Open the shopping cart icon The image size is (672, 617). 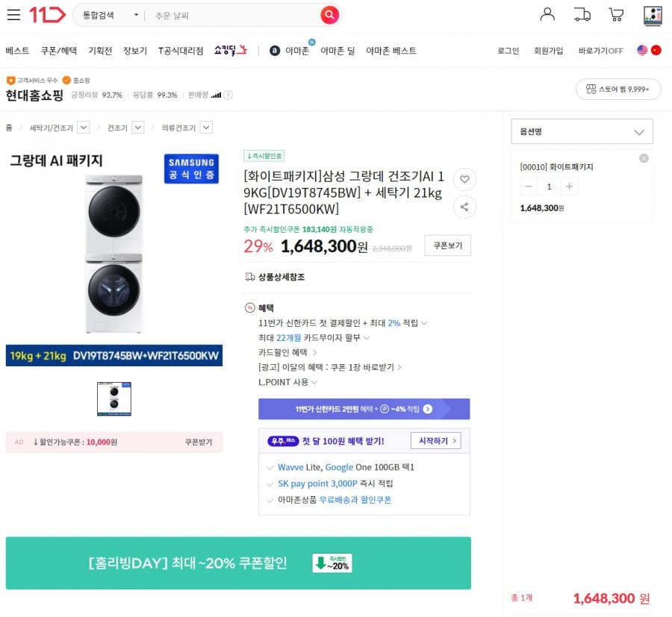616,15
